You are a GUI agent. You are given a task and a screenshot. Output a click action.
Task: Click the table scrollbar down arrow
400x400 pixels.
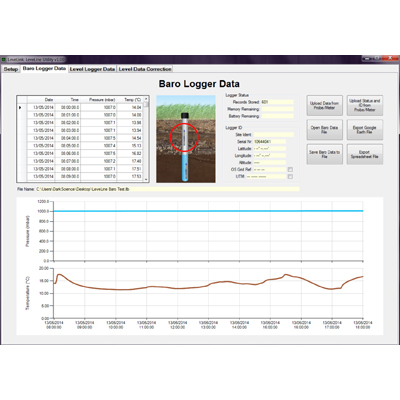146,179
